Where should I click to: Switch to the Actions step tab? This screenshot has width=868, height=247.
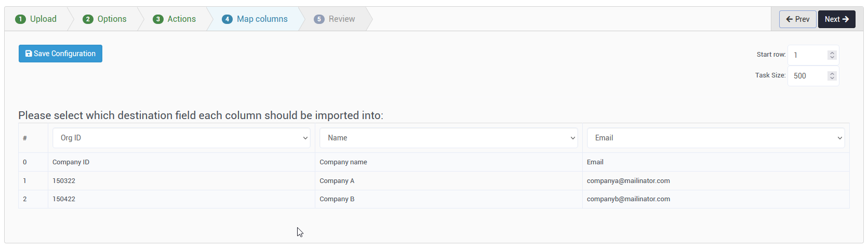click(174, 19)
